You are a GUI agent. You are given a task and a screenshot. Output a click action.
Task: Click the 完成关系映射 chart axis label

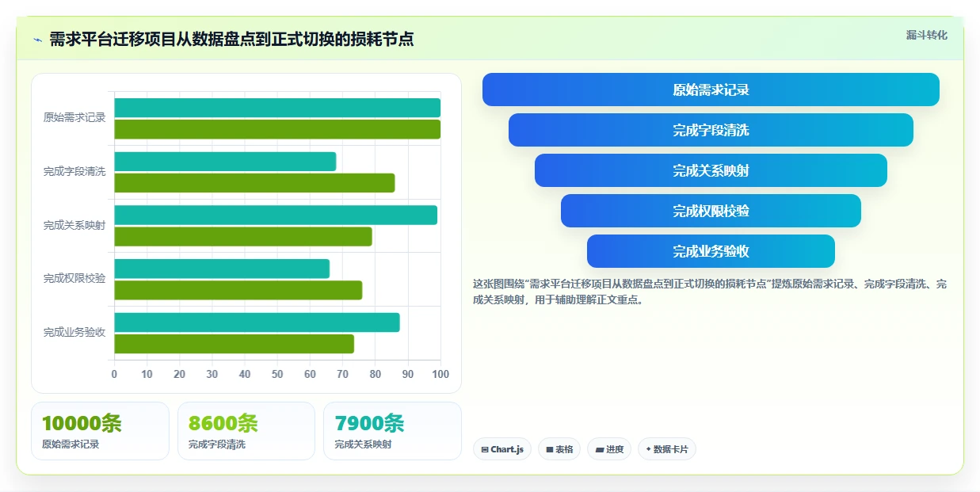coord(74,225)
